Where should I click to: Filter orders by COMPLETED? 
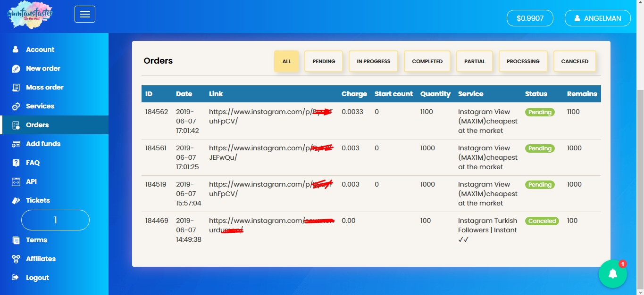click(x=427, y=61)
